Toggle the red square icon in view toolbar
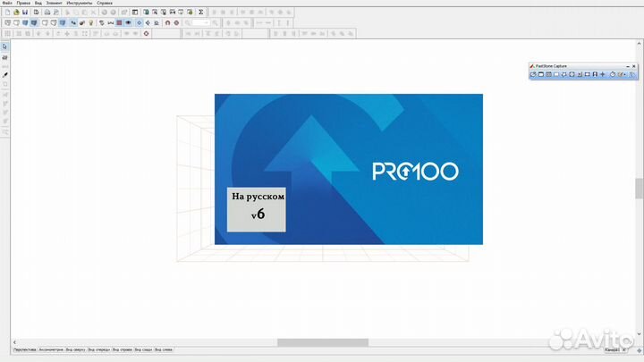The height and width of the screenshot is (362, 644). tap(119, 23)
